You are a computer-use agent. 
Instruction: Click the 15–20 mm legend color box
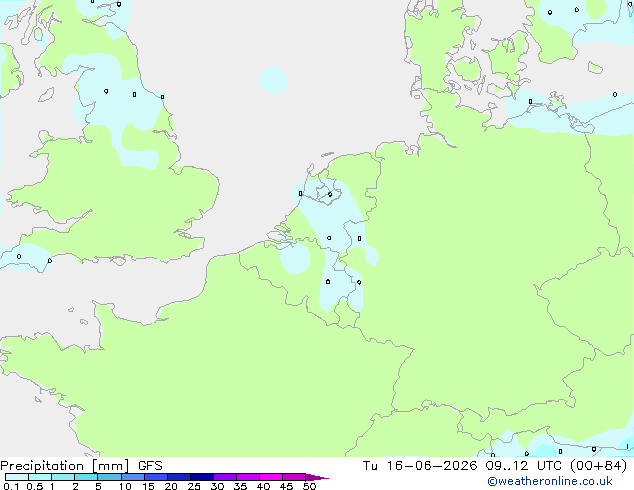point(156,477)
